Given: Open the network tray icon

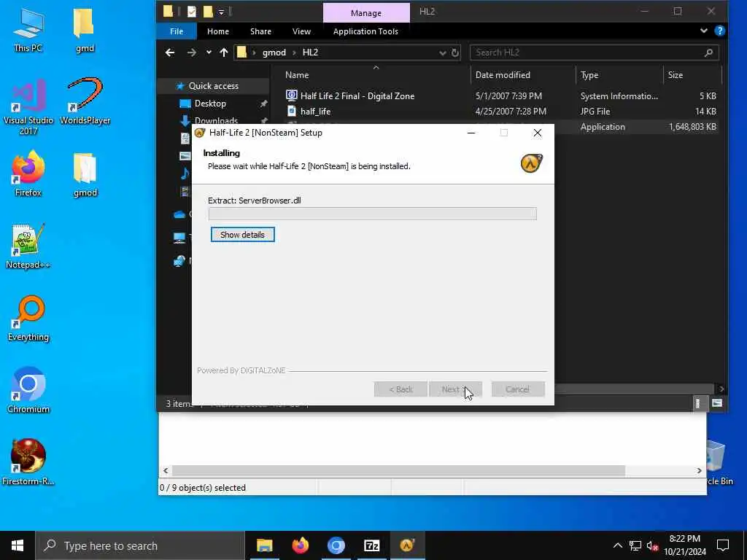Looking at the screenshot, I should [x=635, y=545].
